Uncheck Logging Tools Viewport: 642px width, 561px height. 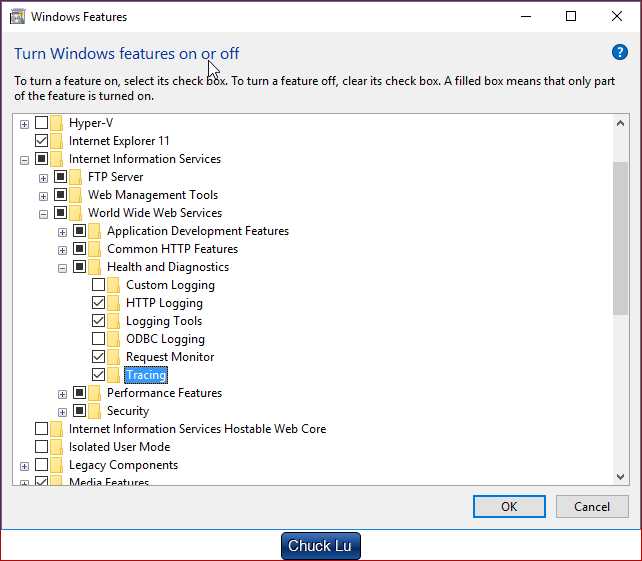click(98, 321)
